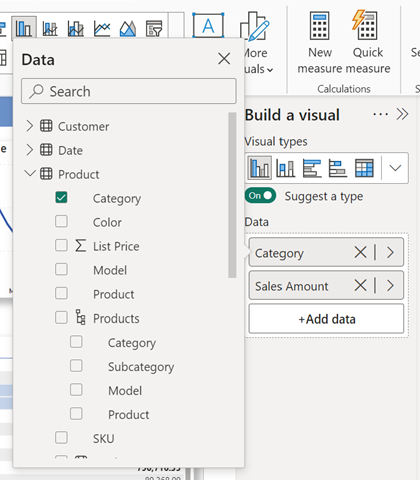Click the Data panel vertical scrollbar
This screenshot has height=480, width=420.
click(232, 195)
